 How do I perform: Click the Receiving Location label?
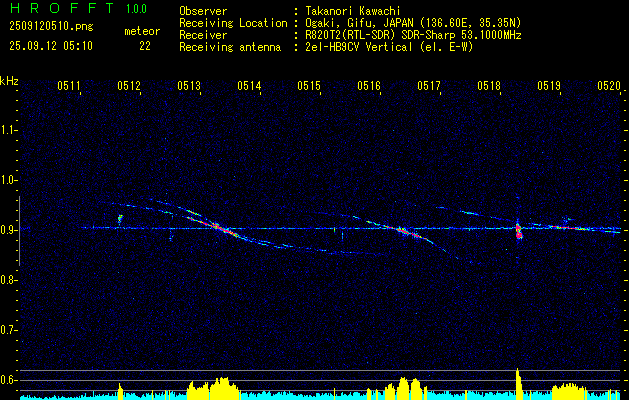coord(233,23)
